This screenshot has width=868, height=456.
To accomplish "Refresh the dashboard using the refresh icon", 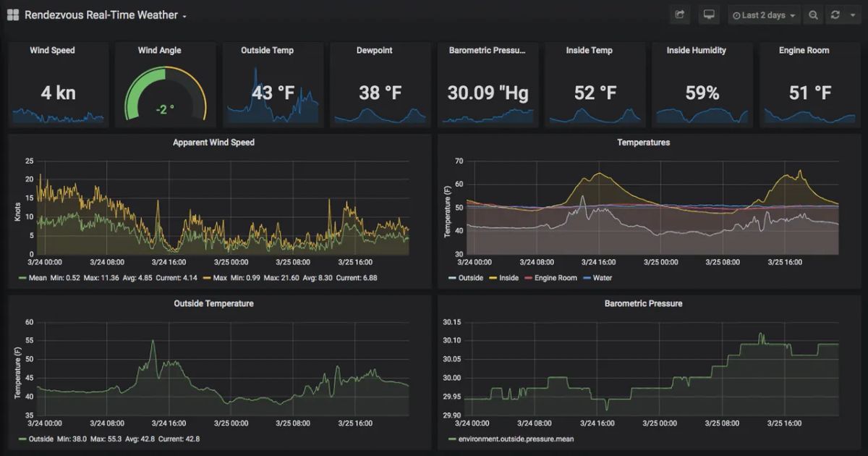I will (836, 14).
